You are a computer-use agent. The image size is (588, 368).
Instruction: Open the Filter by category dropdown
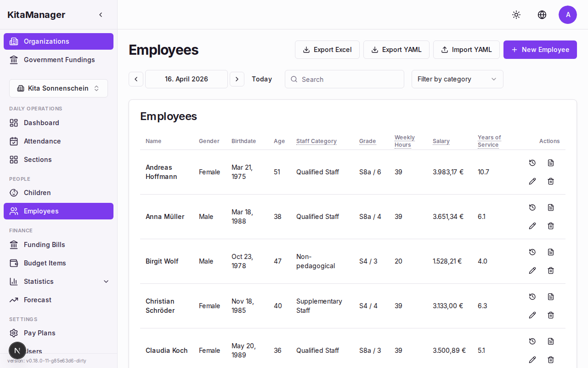point(457,79)
